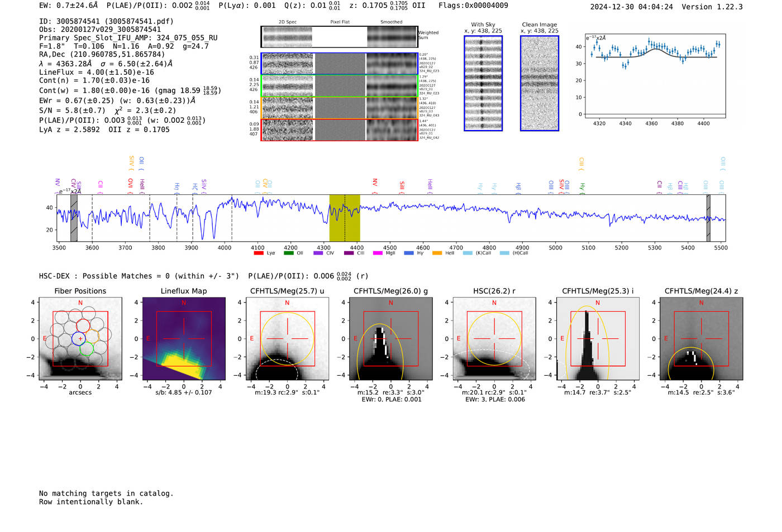Open the With Sky cutout image
Viewport: 782px width, 532px height.
click(483, 83)
